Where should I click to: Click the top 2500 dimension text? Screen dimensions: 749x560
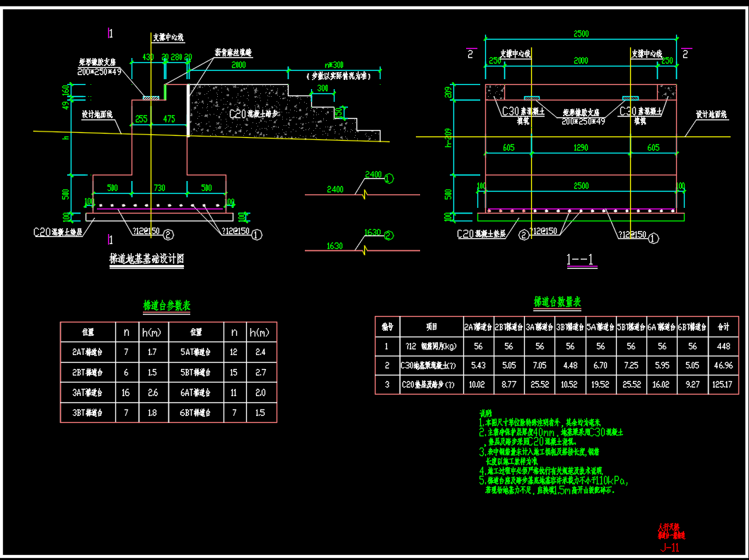coord(581,33)
